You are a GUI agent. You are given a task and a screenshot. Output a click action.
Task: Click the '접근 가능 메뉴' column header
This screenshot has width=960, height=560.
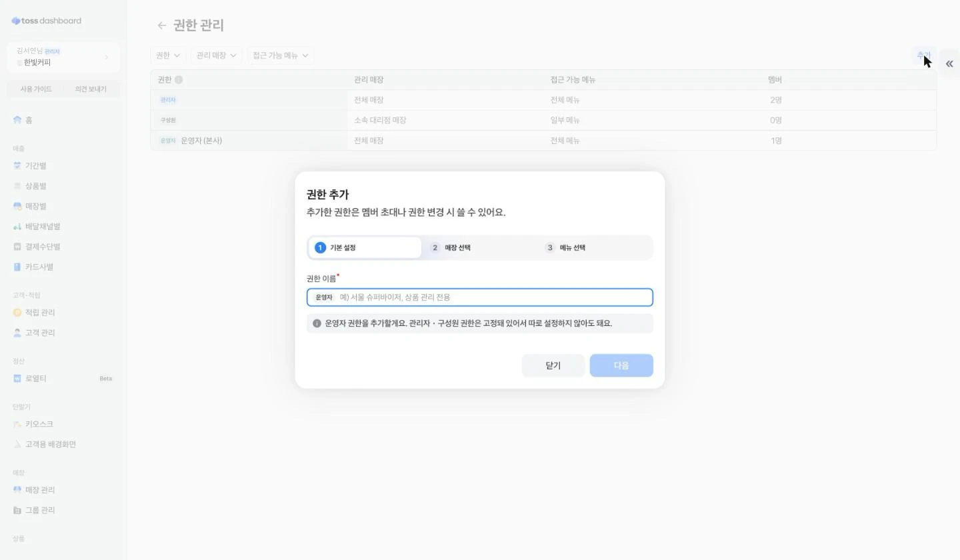pos(573,79)
